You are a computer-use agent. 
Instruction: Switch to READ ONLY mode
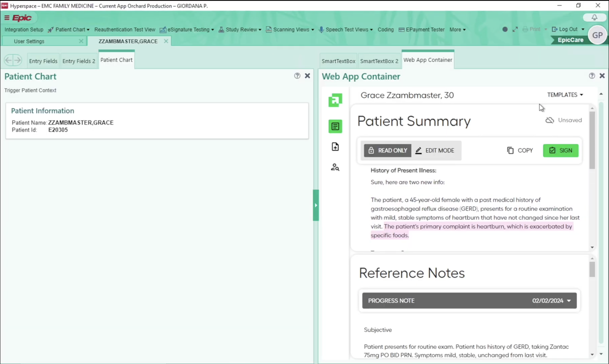[x=387, y=151]
